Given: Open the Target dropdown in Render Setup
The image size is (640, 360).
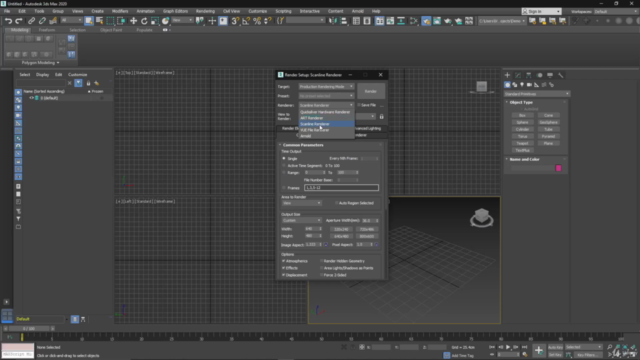Looking at the screenshot, I should tap(326, 87).
